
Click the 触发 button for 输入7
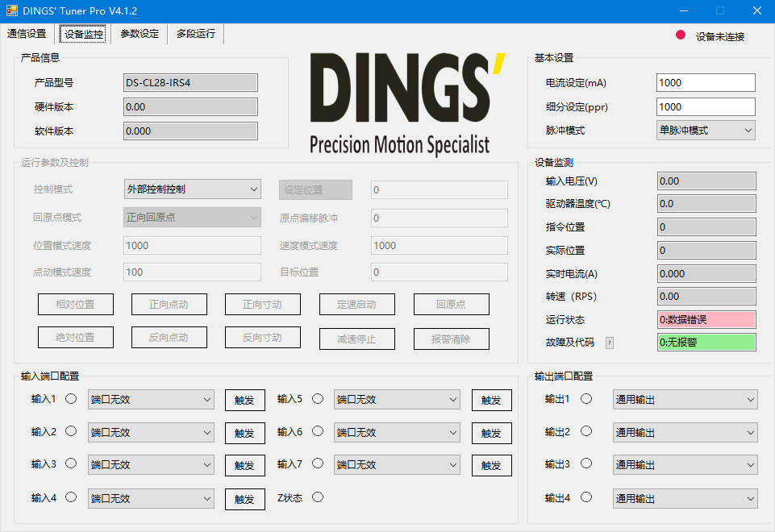tap(491, 465)
